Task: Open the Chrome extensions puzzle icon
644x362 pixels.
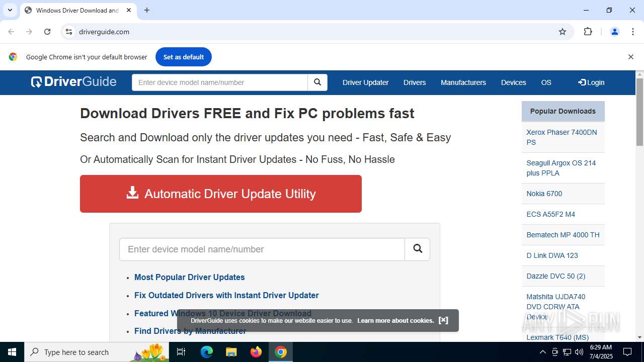Action: pos(588,32)
